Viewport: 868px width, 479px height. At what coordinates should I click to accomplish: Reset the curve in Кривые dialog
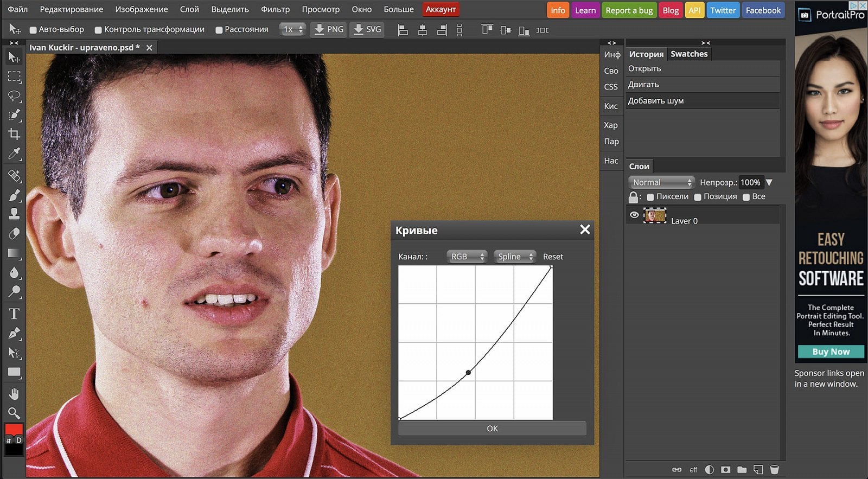click(x=553, y=257)
